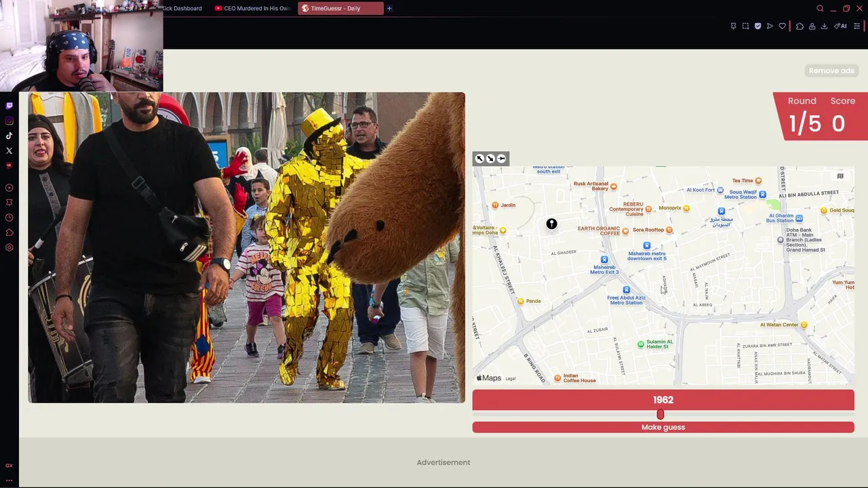The width and height of the screenshot is (868, 488).
Task: Open the sidebar extensions icon
Action: 9,232
